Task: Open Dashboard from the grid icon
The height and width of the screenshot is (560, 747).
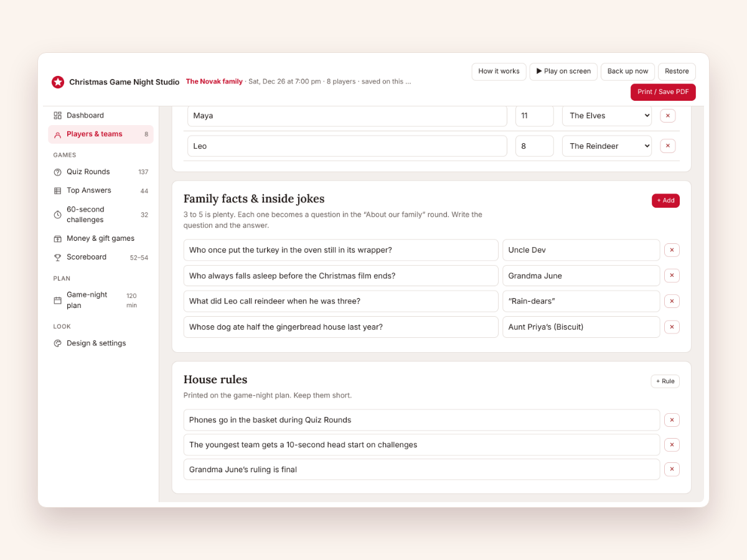Action: tap(58, 116)
